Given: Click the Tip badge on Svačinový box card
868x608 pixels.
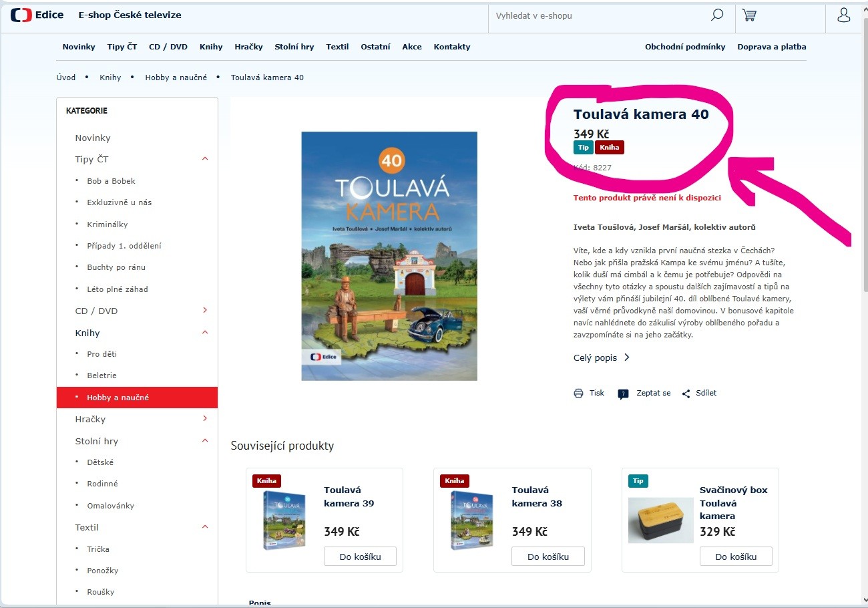Looking at the screenshot, I should 638,480.
